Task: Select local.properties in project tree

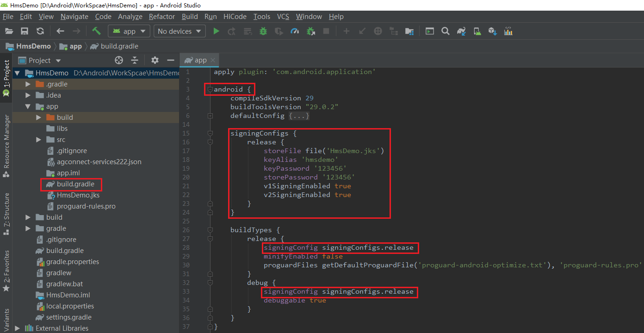Action: tap(70, 306)
